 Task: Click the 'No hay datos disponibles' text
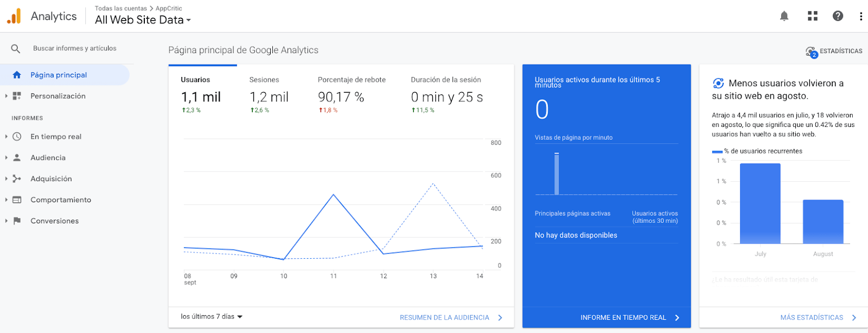(576, 235)
